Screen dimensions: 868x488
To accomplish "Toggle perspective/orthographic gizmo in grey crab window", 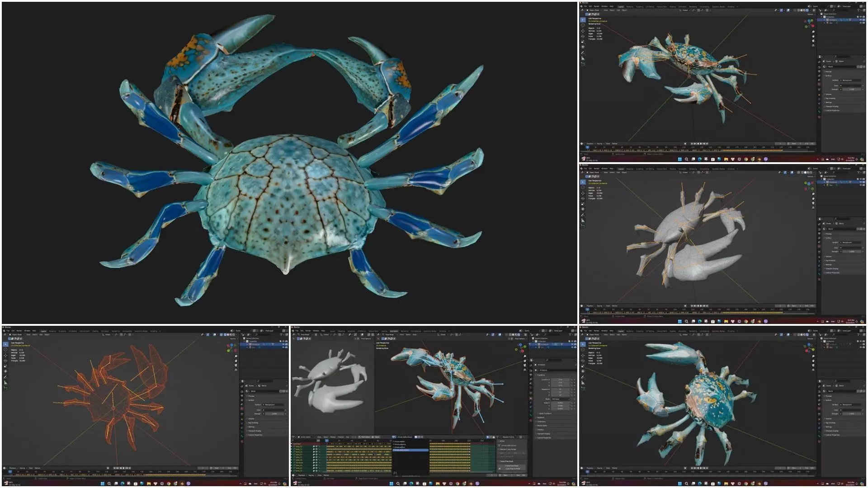I will click(814, 208).
